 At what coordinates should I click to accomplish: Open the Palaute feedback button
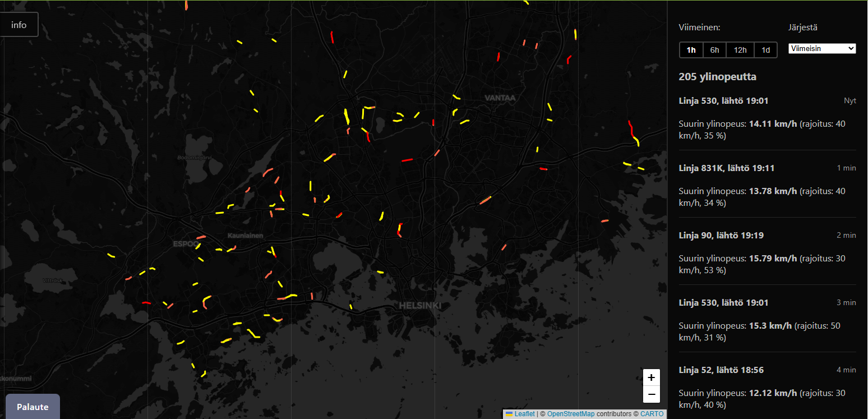33,407
